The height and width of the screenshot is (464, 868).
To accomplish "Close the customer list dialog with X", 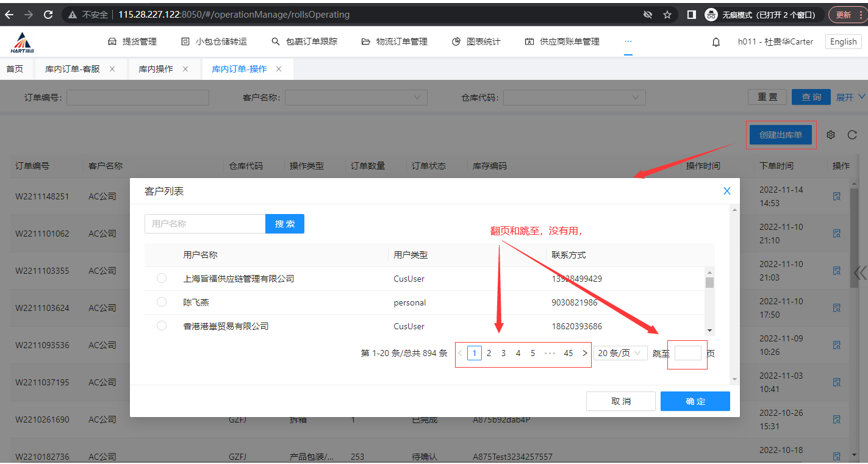I will [726, 191].
